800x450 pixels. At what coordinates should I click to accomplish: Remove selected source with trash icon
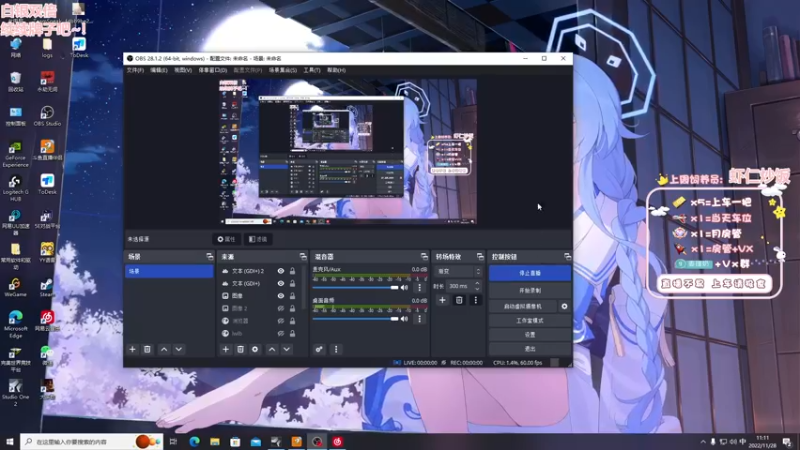240,349
